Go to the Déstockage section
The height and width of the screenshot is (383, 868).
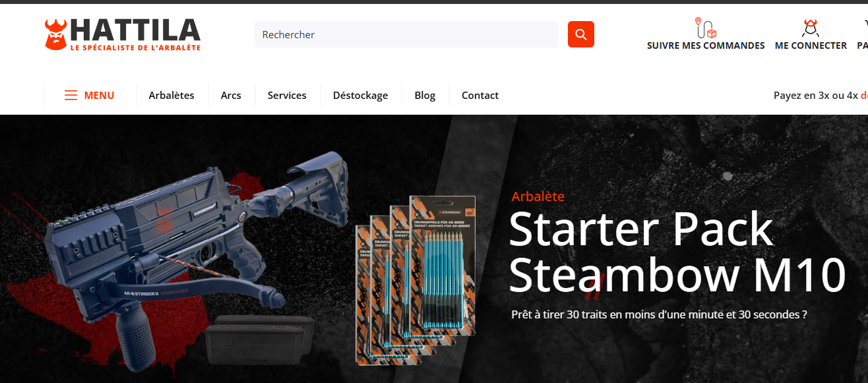360,96
